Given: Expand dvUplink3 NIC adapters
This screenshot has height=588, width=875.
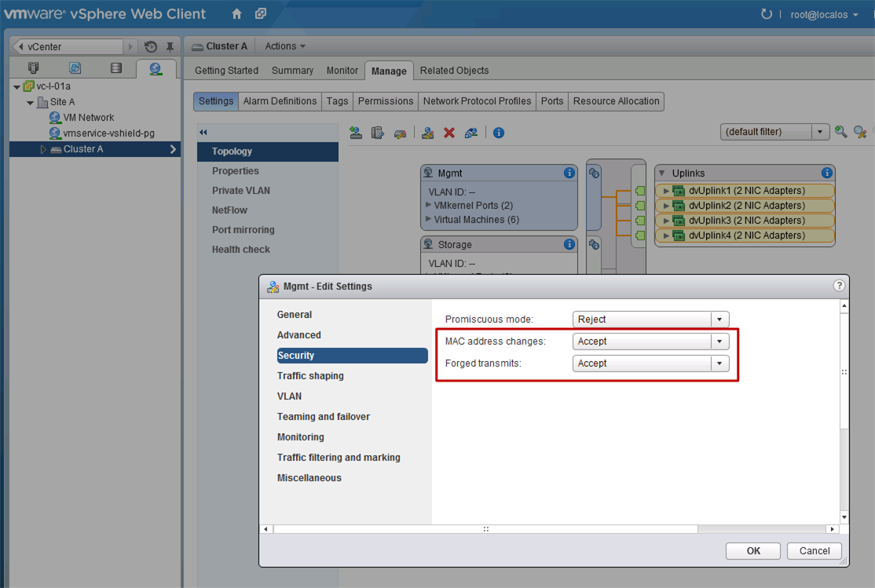Looking at the screenshot, I should (666, 221).
